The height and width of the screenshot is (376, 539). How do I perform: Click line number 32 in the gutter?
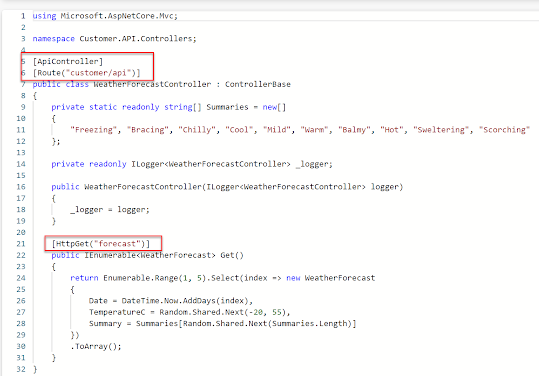click(21, 369)
